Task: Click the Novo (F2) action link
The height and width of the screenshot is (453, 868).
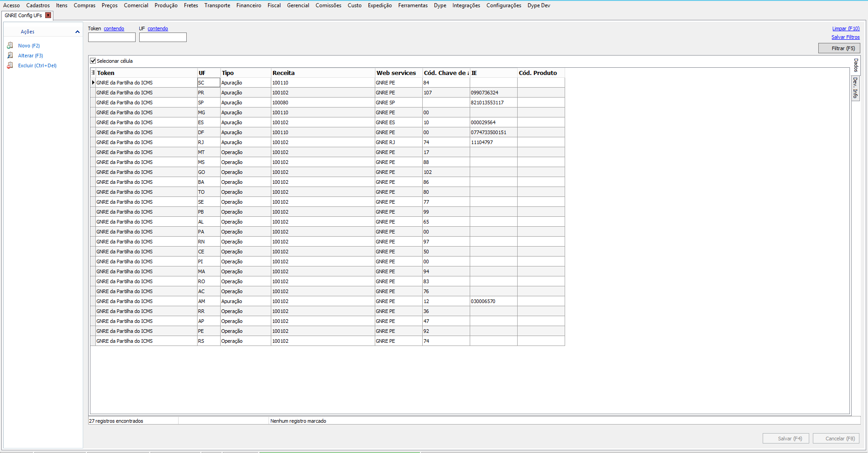Action: point(29,46)
